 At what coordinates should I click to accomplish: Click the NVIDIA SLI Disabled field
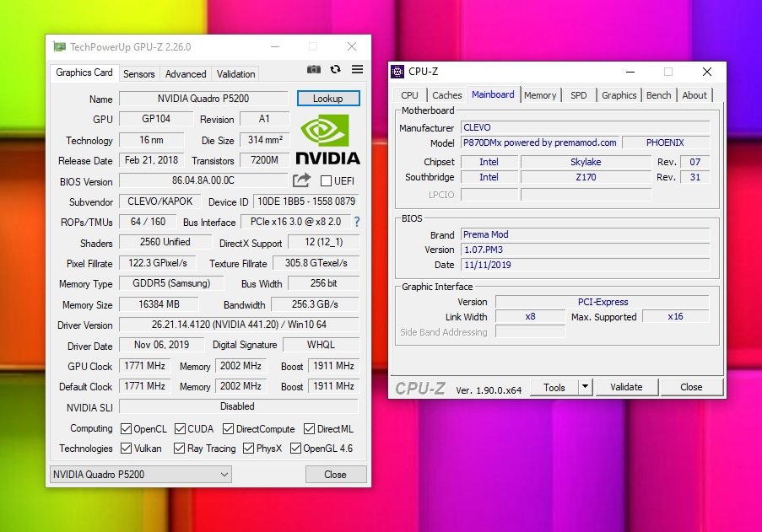tap(237, 406)
